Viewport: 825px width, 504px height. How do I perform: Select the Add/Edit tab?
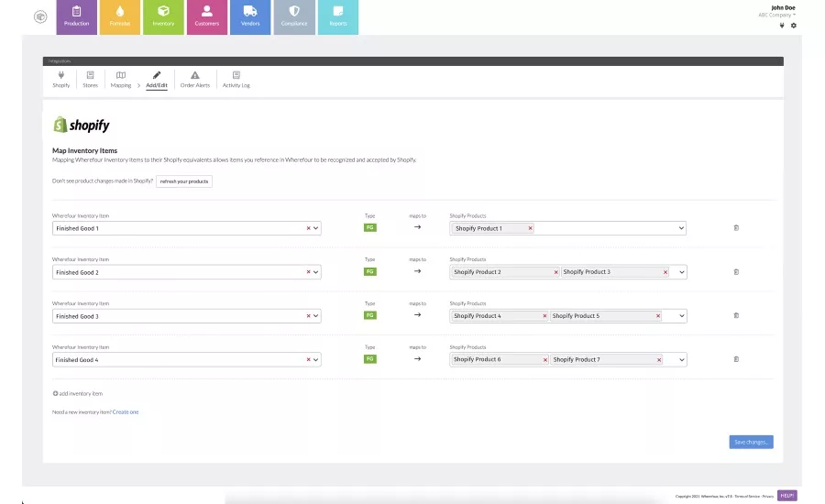click(x=157, y=80)
